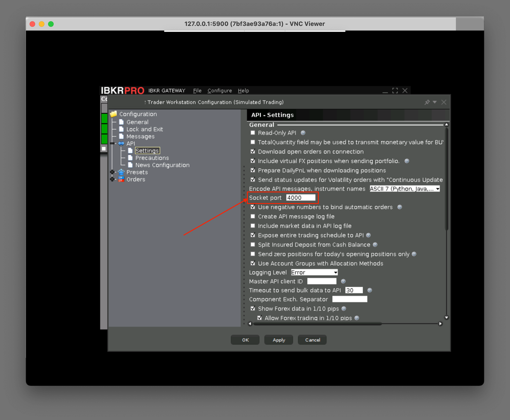Screen dimensions: 510x420
Task: Click the Messages page icon
Action: 121,136
